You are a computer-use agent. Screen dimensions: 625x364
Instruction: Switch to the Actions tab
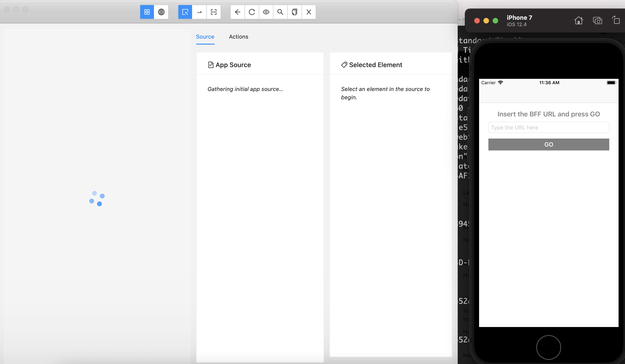(238, 37)
